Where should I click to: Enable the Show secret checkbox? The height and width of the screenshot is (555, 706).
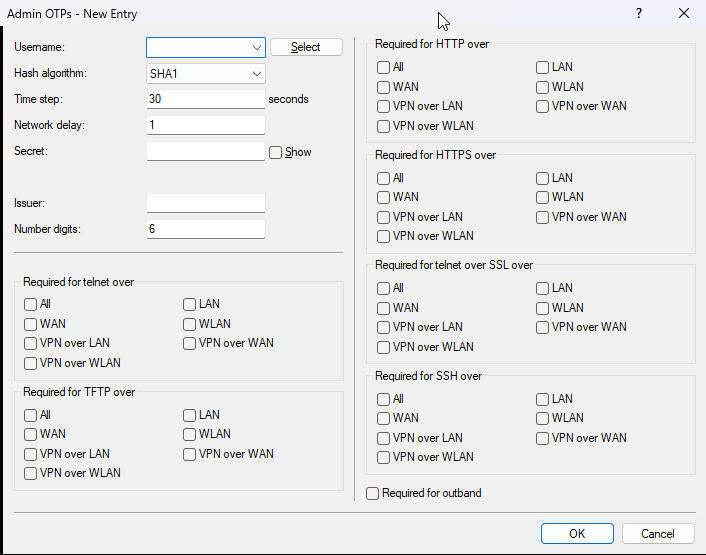[x=276, y=152]
